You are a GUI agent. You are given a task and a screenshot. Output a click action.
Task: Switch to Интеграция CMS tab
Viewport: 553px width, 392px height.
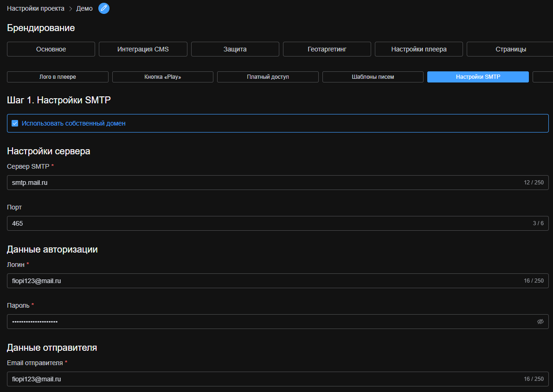(x=143, y=49)
